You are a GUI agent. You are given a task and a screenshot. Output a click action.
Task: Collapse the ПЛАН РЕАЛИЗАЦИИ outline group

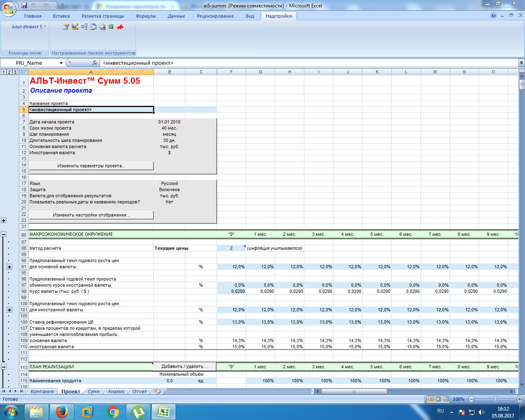tap(4, 367)
